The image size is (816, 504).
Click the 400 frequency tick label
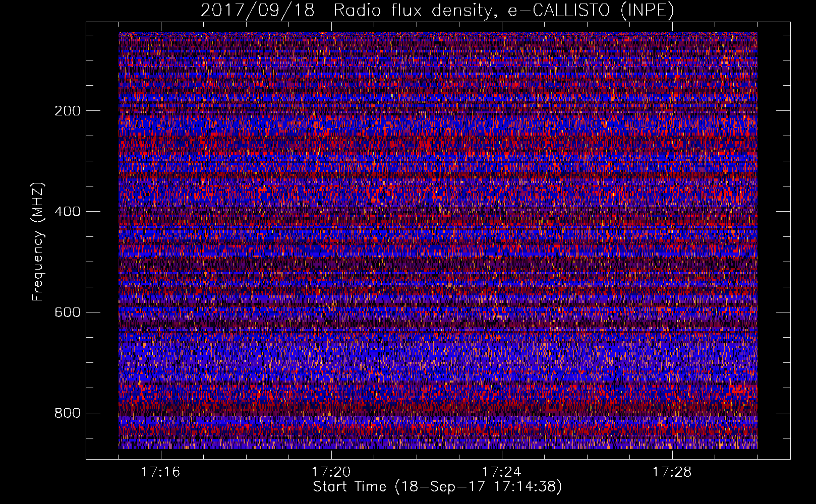tap(68, 212)
